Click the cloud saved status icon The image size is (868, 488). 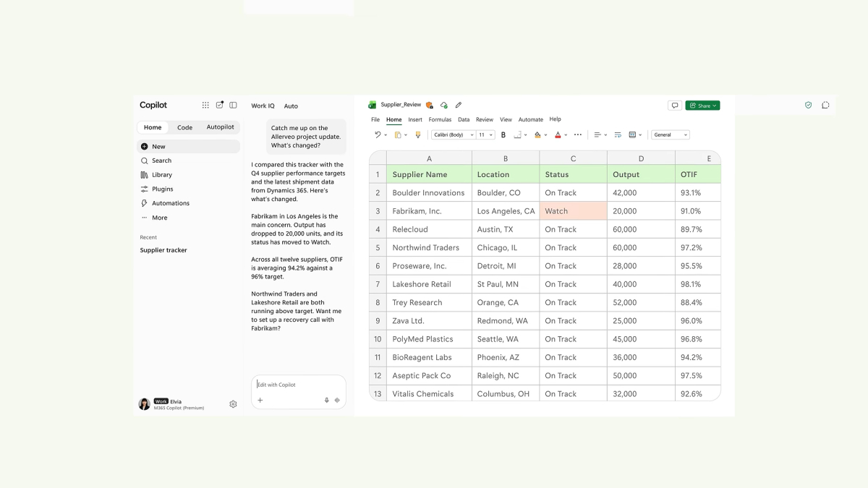(444, 105)
